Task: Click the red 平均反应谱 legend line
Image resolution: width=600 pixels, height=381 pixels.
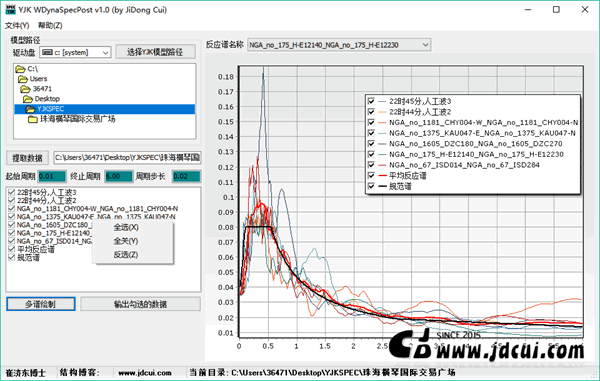Action: click(382, 176)
